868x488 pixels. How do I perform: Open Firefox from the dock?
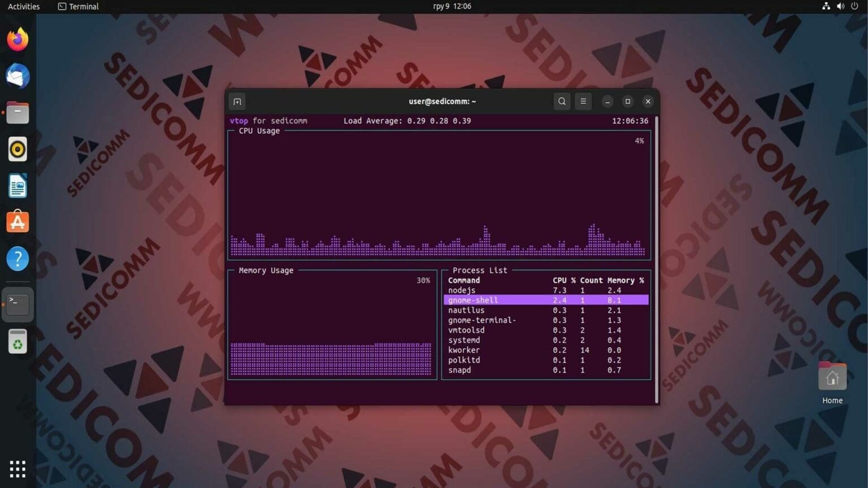click(x=18, y=40)
